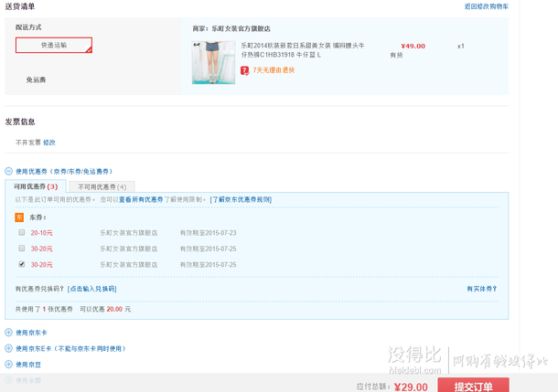The image size is (558, 392).
Task: Check the 20-10元 coupon checkbox
Action: [x=21, y=233]
